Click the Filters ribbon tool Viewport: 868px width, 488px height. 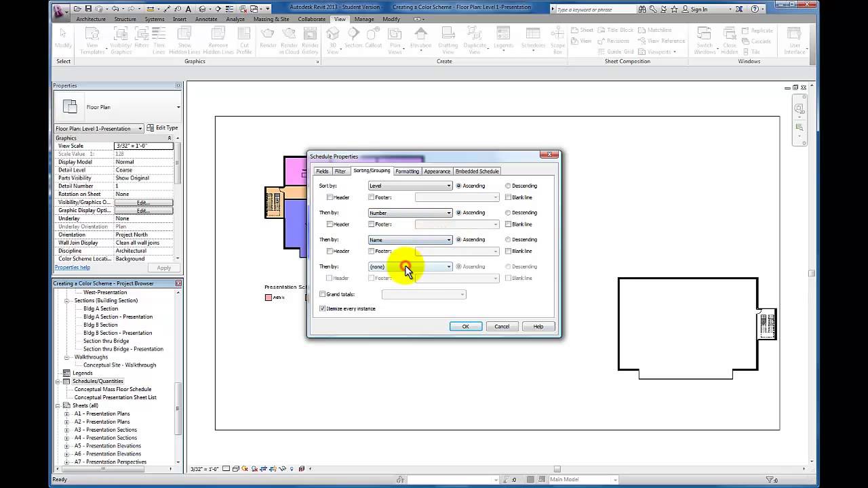142,38
